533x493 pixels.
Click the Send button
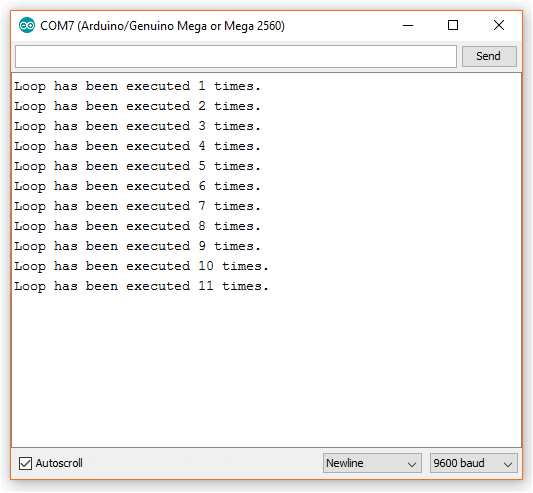[x=489, y=56]
